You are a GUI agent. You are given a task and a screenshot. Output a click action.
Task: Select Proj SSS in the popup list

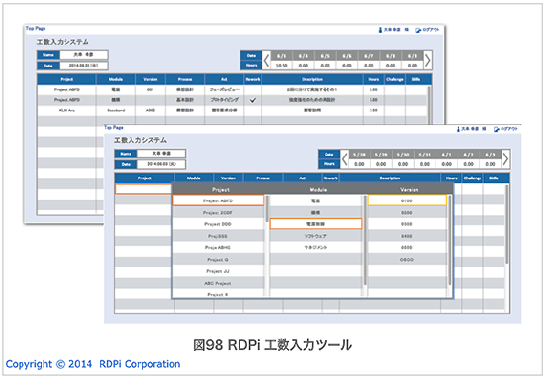pos(218,236)
